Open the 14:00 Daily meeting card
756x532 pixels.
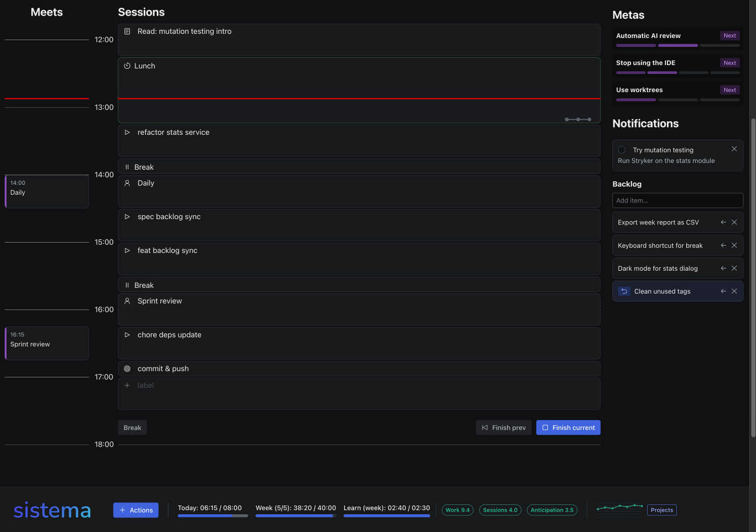click(x=47, y=192)
